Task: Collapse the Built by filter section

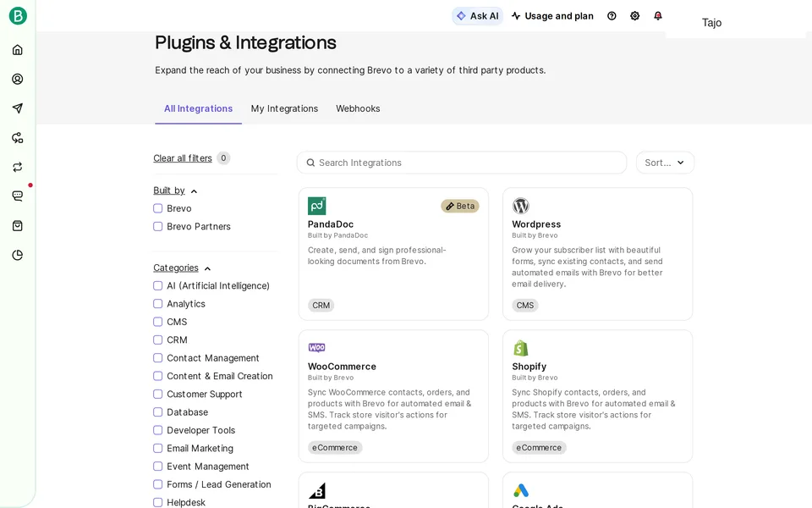Action: [175, 190]
